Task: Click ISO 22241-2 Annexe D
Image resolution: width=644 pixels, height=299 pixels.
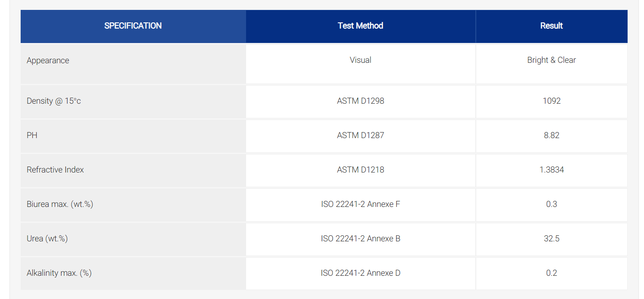Action: click(361, 273)
